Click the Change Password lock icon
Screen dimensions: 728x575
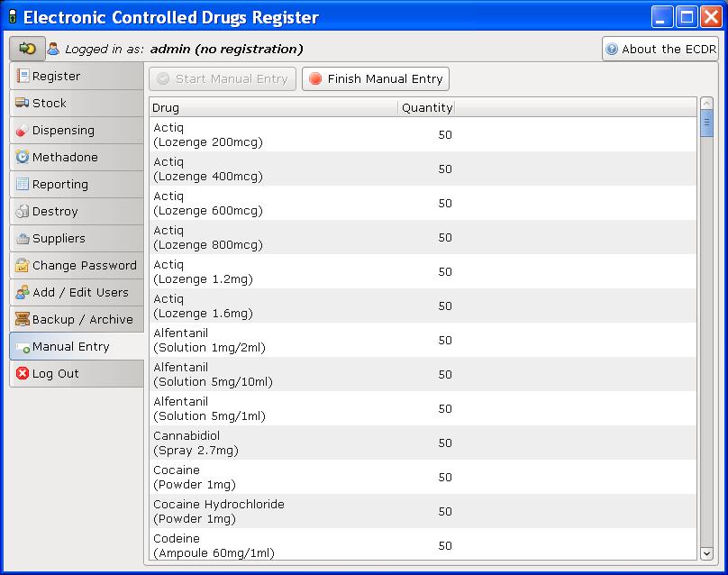pyautogui.click(x=23, y=266)
